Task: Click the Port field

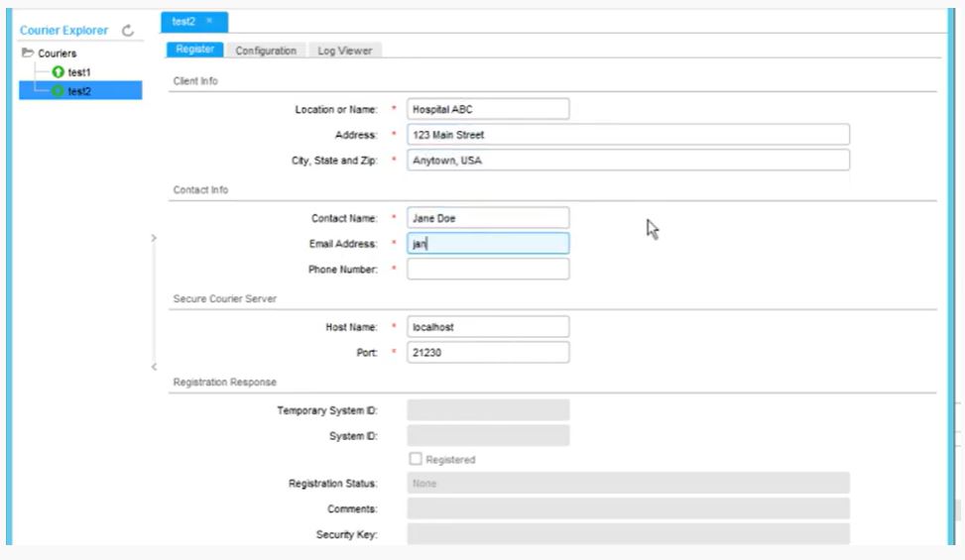Action: coord(488,352)
